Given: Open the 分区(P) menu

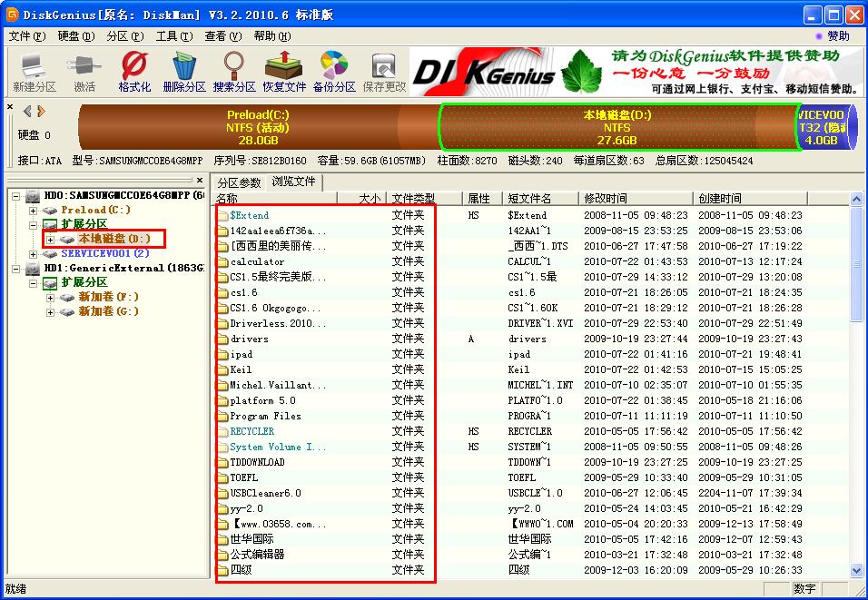Looking at the screenshot, I should click(x=125, y=36).
